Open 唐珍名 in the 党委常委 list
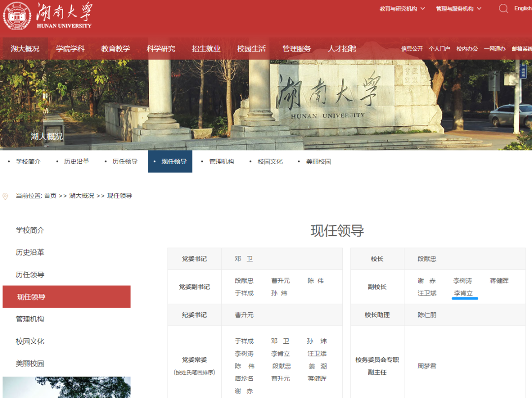The height and width of the screenshot is (398, 532). 244,379
